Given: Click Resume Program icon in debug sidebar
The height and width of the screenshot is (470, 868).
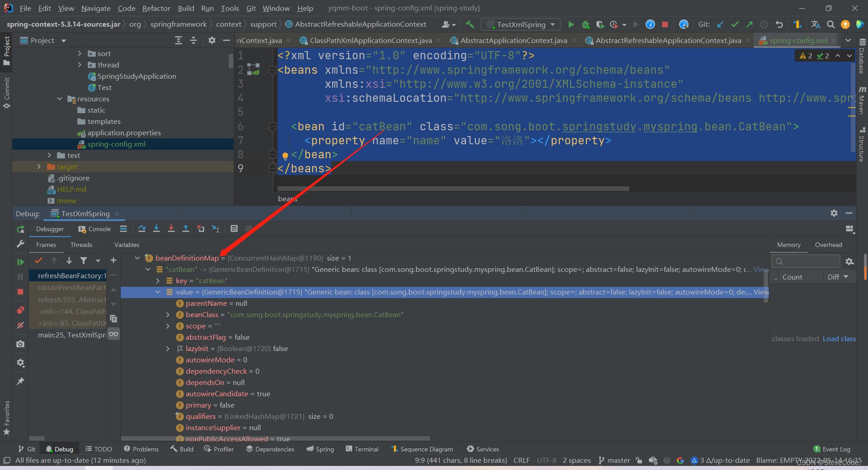Looking at the screenshot, I should click(20, 262).
